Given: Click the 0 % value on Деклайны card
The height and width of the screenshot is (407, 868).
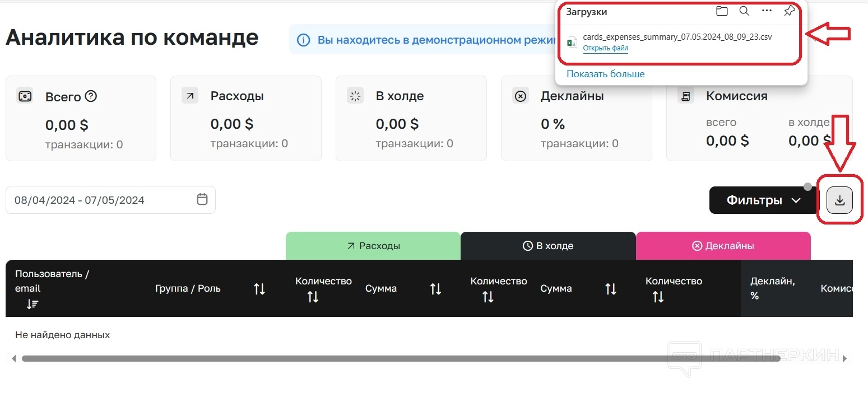Looking at the screenshot, I should pyautogui.click(x=553, y=124).
